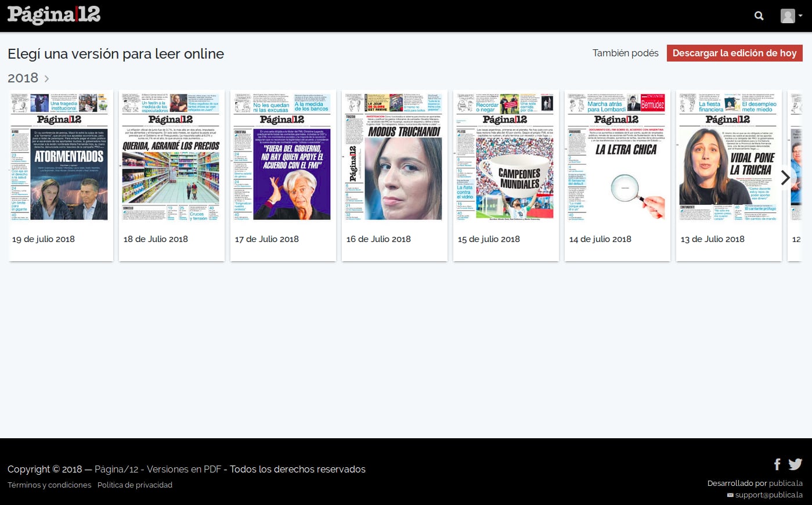This screenshot has width=812, height=505.
Task: Click the search magnifier icon
Action: click(x=759, y=16)
